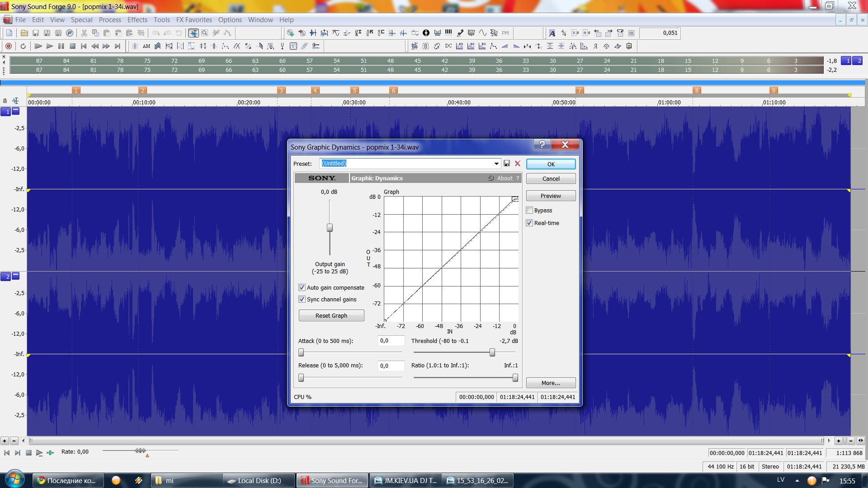Delete the current preset
868x488 pixels.
(x=518, y=164)
